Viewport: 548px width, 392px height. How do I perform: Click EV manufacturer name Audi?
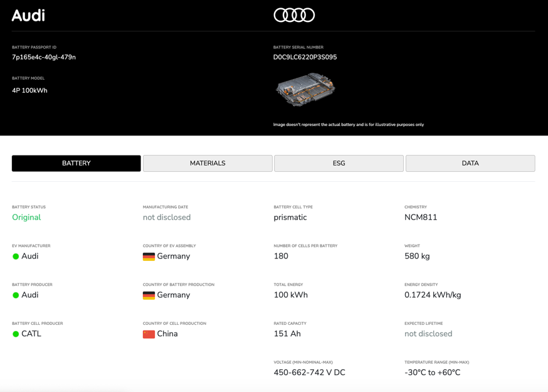(29, 256)
